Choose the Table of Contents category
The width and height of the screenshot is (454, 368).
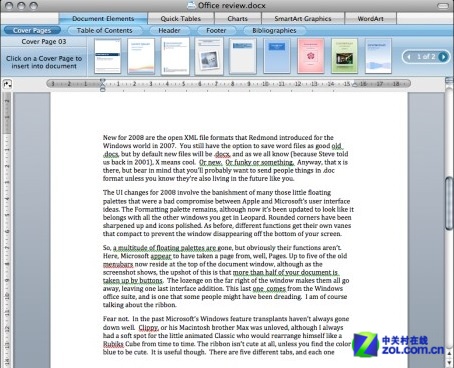[105, 30]
